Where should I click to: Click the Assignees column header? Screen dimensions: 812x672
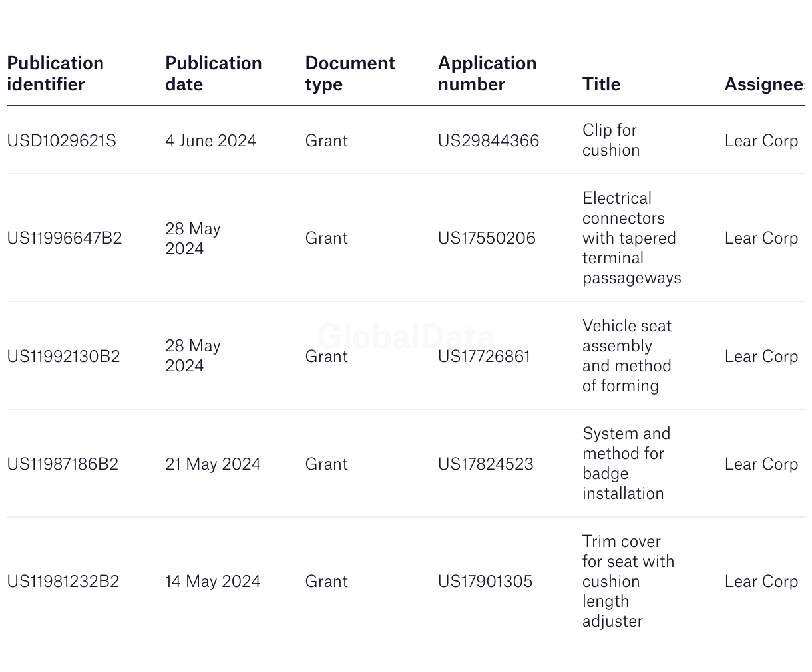pos(765,84)
